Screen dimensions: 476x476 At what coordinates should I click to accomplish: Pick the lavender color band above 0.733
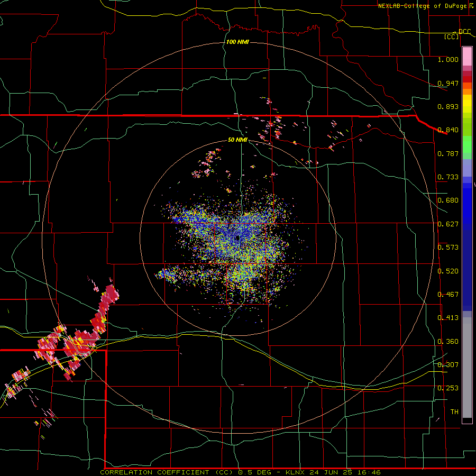(x=467, y=168)
